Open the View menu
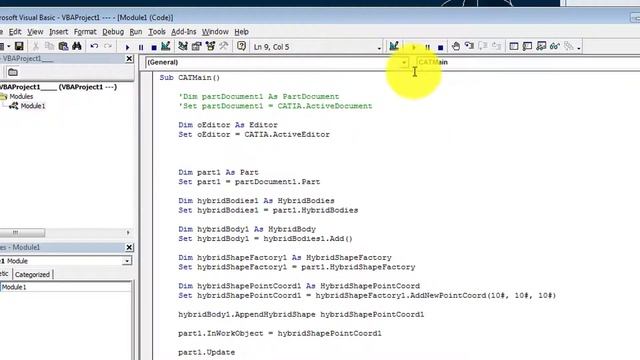 [35, 32]
